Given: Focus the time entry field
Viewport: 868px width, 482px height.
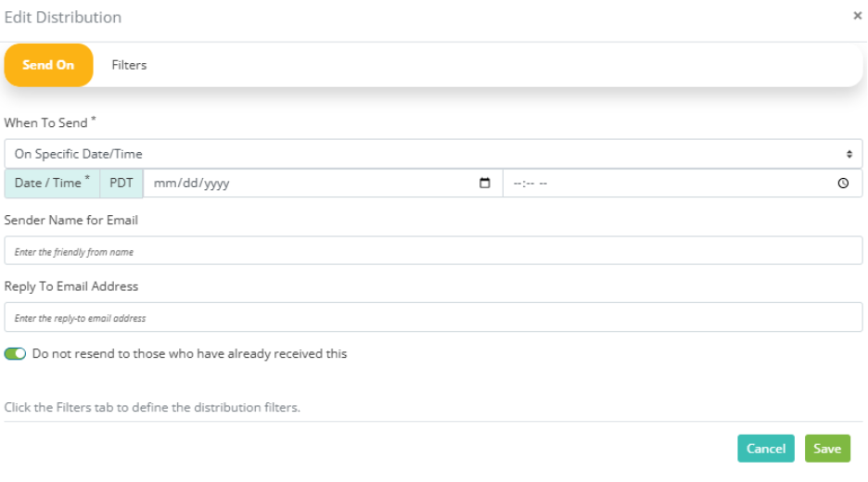Looking at the screenshot, I should tap(683, 184).
